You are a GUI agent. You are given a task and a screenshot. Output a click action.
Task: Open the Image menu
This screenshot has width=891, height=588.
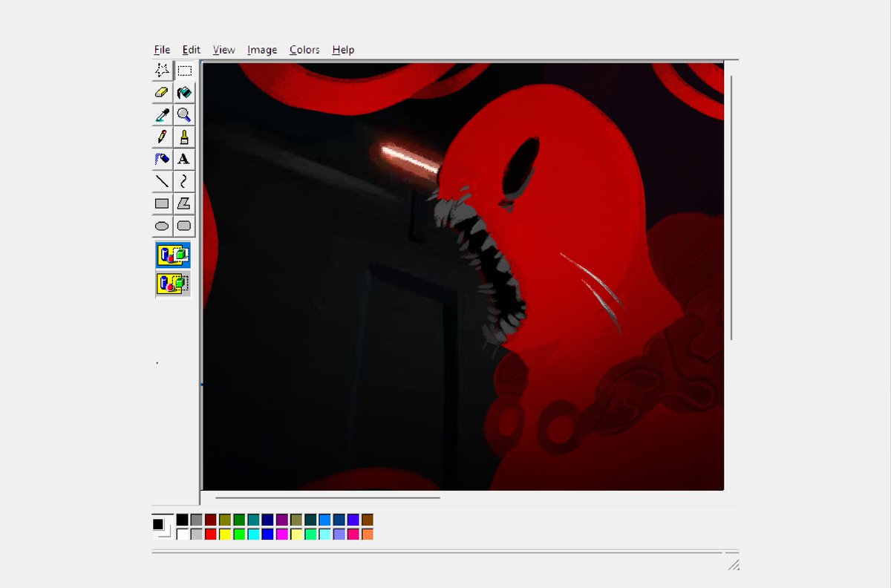click(x=262, y=50)
